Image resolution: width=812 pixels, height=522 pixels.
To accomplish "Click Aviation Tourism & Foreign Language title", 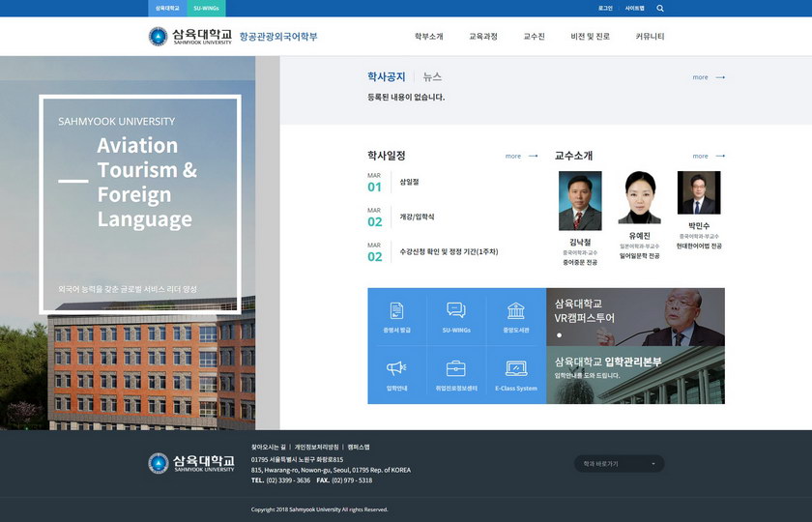I will (x=147, y=182).
